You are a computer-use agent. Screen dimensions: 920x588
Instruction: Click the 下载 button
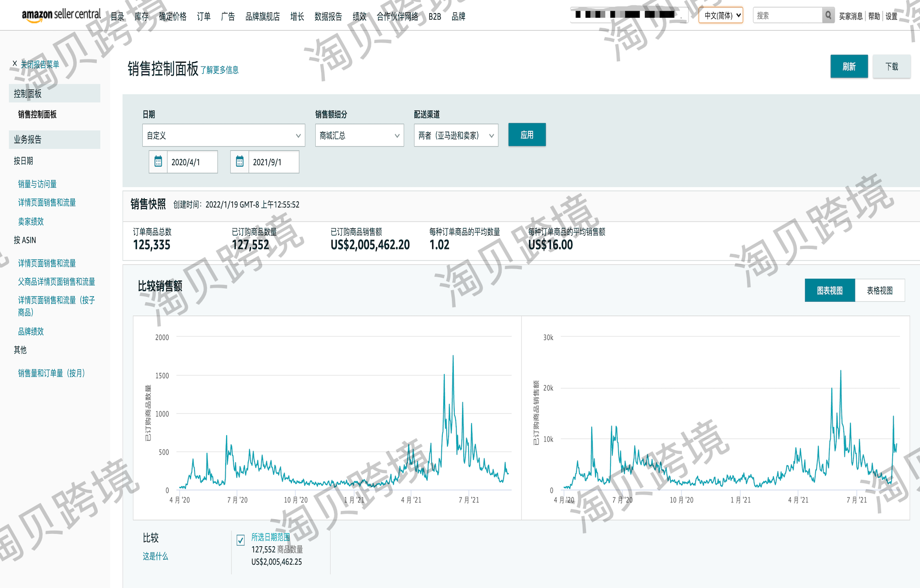(x=891, y=67)
